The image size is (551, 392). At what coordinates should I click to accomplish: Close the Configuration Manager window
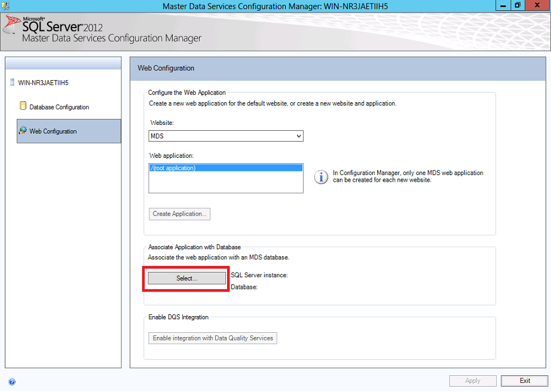tap(537, 5)
